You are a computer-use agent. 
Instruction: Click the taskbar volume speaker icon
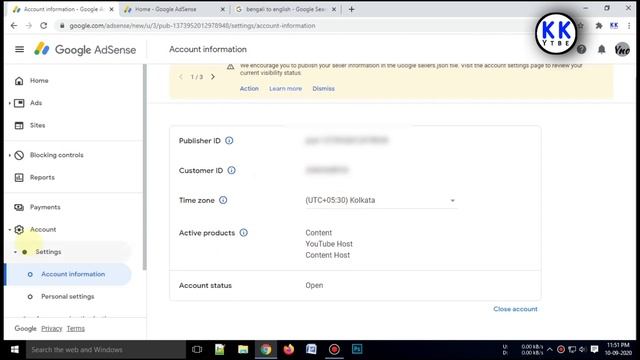point(582,350)
